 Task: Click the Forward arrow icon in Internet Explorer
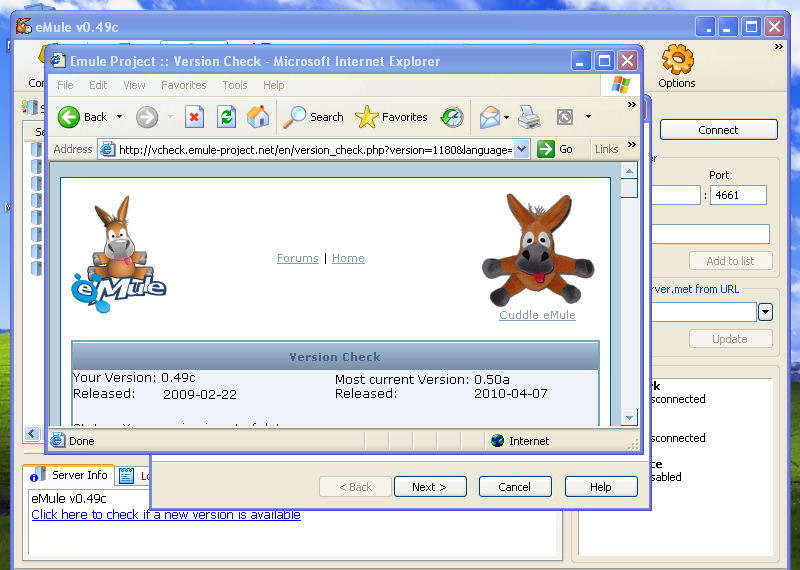click(146, 117)
